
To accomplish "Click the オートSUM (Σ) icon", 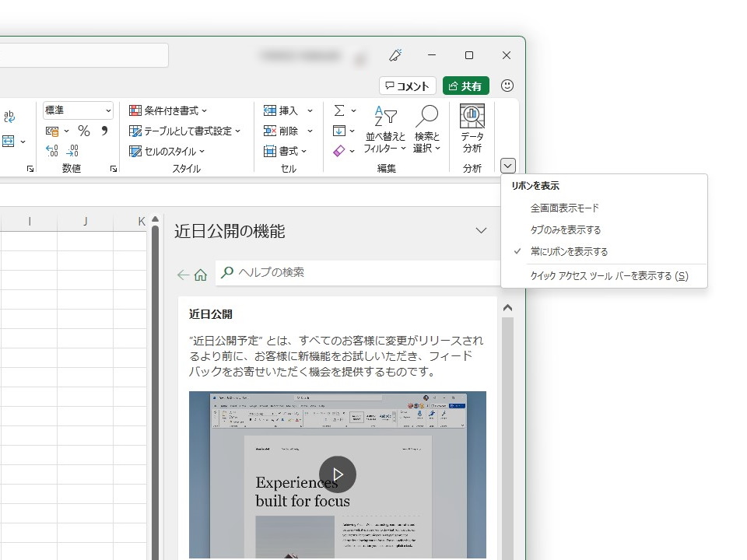I will tap(340, 110).
